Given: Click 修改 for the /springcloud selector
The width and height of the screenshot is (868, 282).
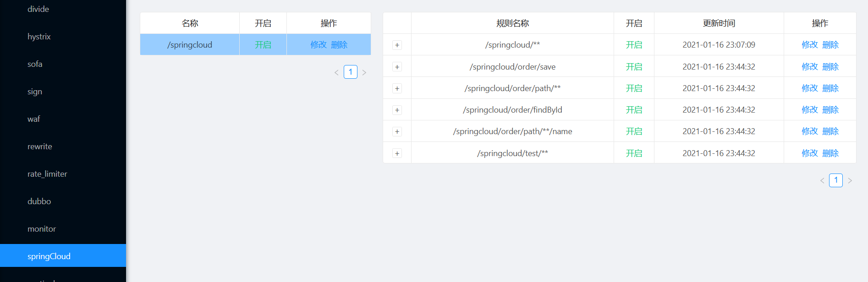Looking at the screenshot, I should [x=319, y=45].
